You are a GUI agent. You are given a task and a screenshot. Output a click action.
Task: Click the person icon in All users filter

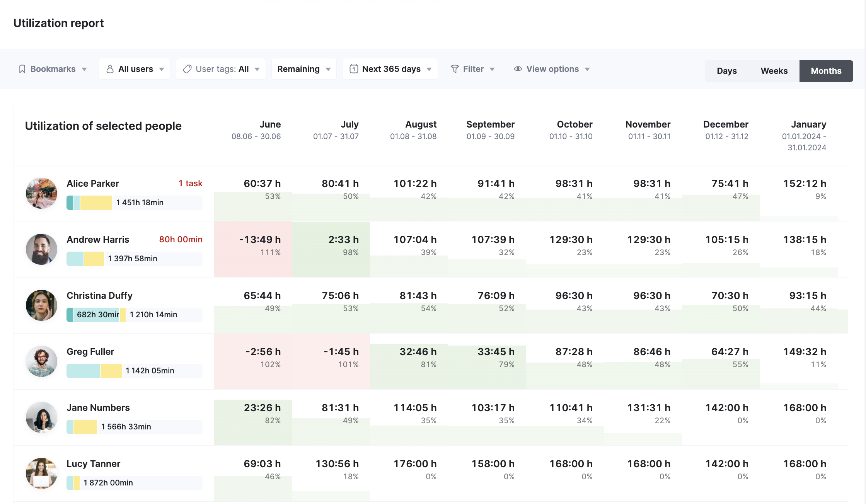point(109,69)
